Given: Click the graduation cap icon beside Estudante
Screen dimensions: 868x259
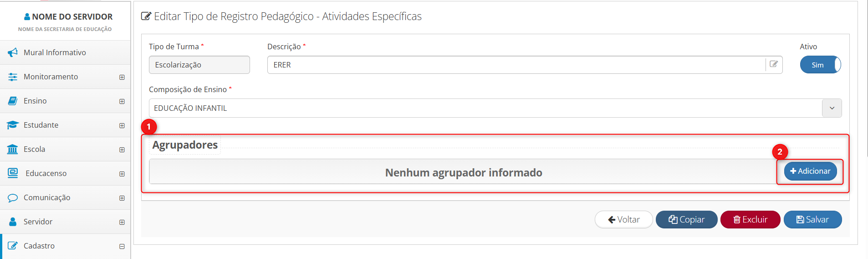Looking at the screenshot, I should 13,125.
